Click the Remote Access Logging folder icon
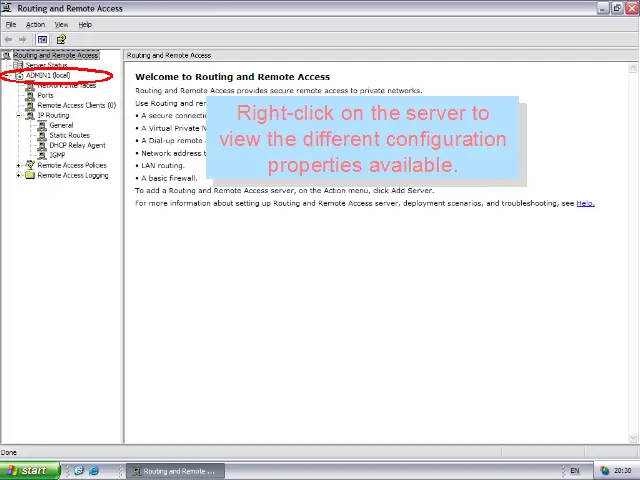This screenshot has width=640, height=480. coord(30,175)
